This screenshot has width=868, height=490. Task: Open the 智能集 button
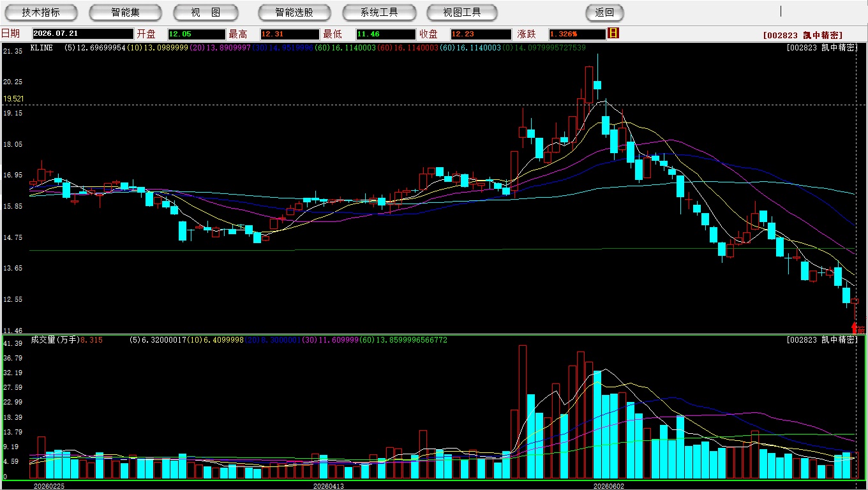(126, 12)
